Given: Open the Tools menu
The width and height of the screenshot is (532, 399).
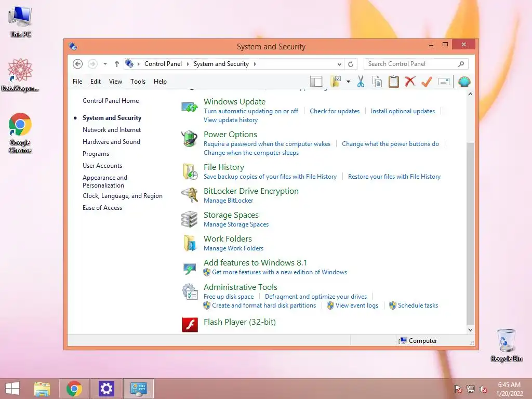Looking at the screenshot, I should coord(138,82).
